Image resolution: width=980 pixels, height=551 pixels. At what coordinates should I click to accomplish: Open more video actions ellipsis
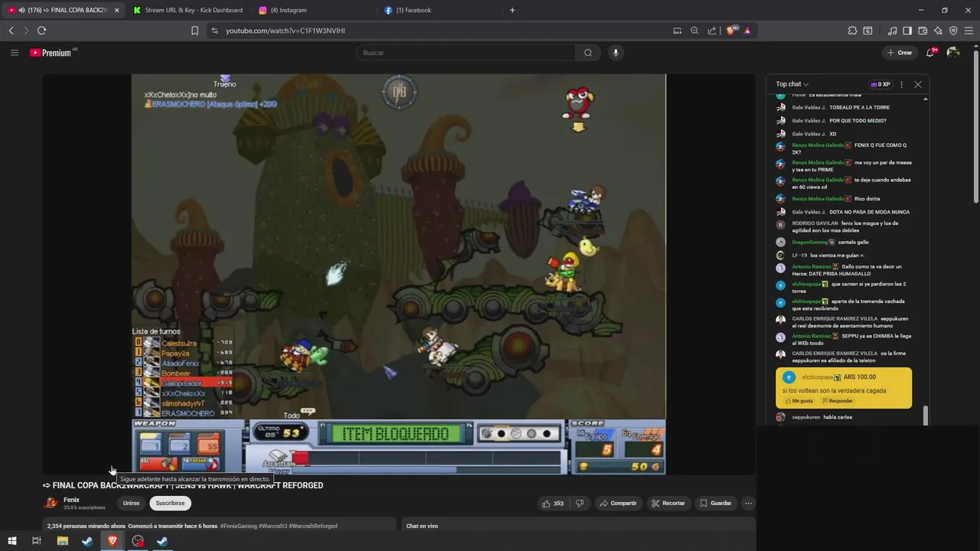click(x=748, y=503)
